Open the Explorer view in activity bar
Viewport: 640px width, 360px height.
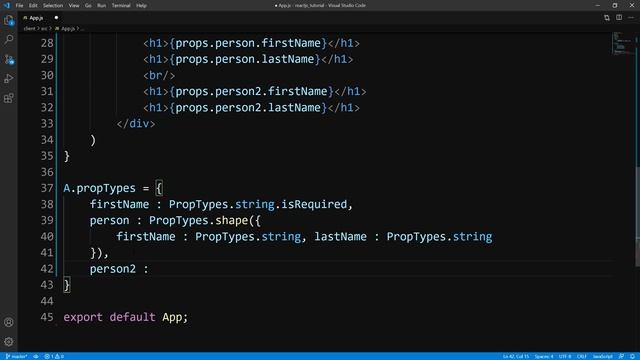(9, 20)
